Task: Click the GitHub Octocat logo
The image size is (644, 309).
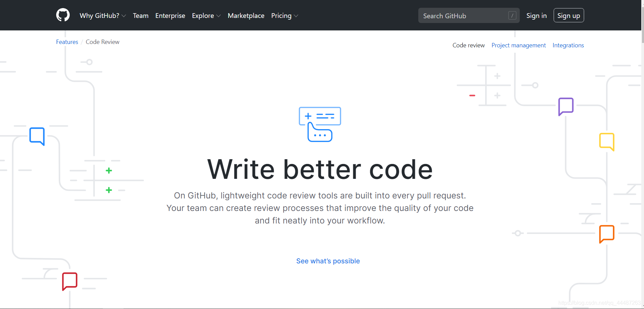Action: pyautogui.click(x=63, y=15)
